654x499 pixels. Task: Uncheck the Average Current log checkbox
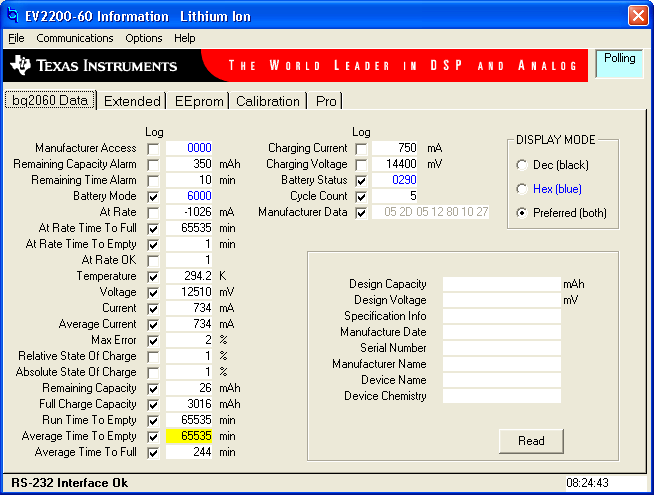[153, 325]
